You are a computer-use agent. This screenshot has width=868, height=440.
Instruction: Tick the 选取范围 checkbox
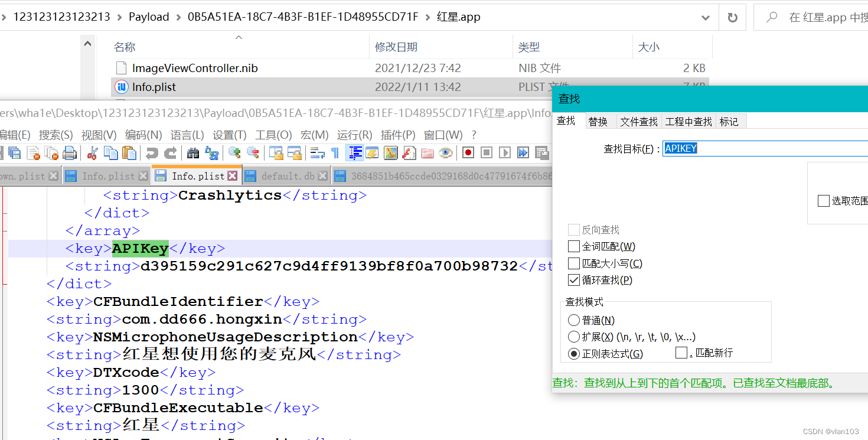pos(824,201)
